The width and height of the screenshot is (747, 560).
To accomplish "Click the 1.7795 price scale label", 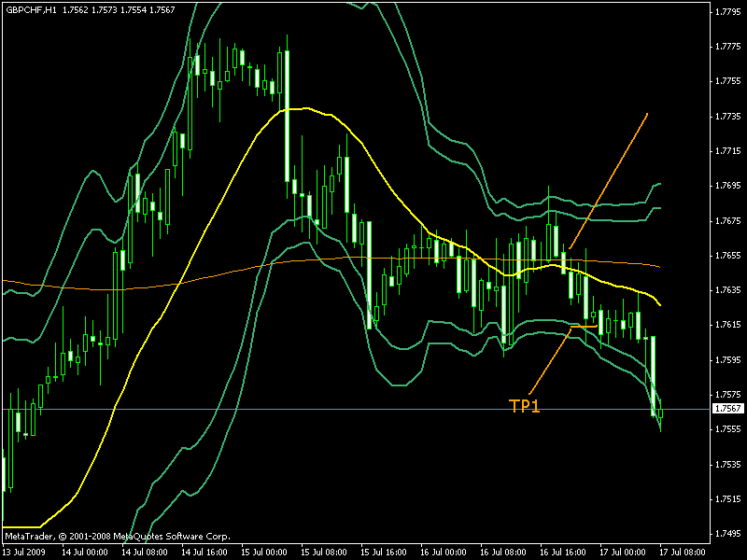I will coord(728,11).
